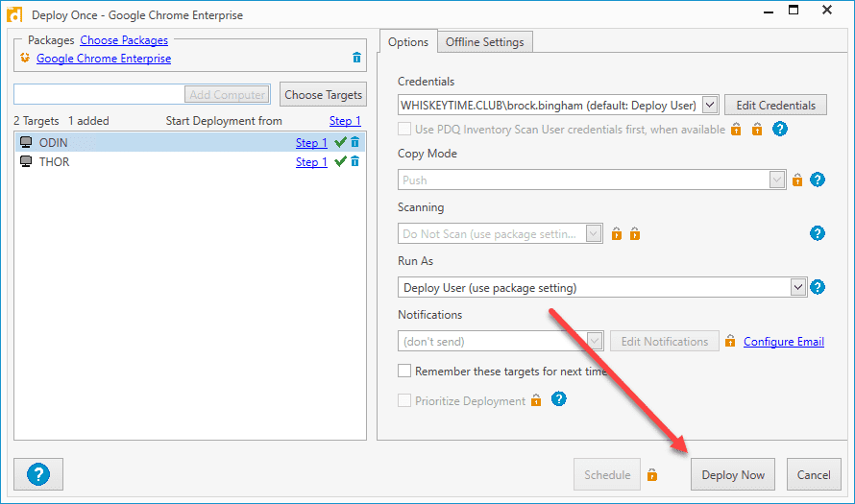This screenshot has height=504, width=855.
Task: Click the Schedule button
Action: tap(607, 474)
